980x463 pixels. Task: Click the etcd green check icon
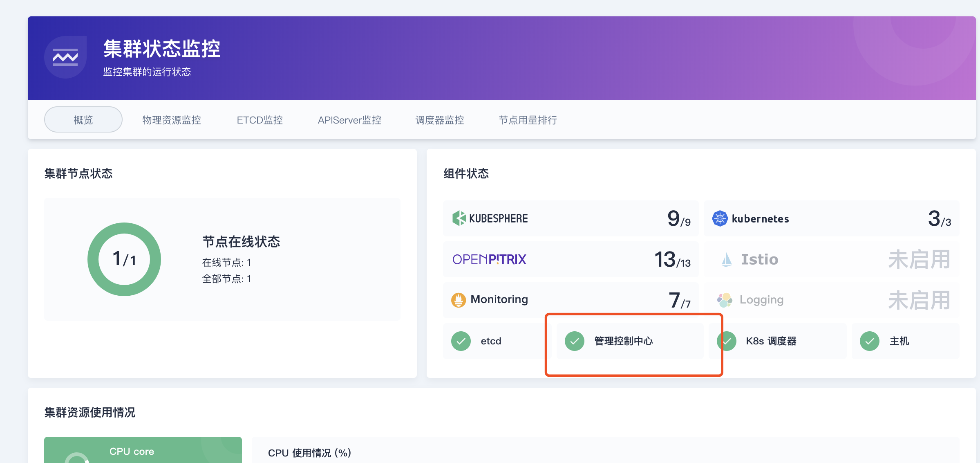pos(461,341)
